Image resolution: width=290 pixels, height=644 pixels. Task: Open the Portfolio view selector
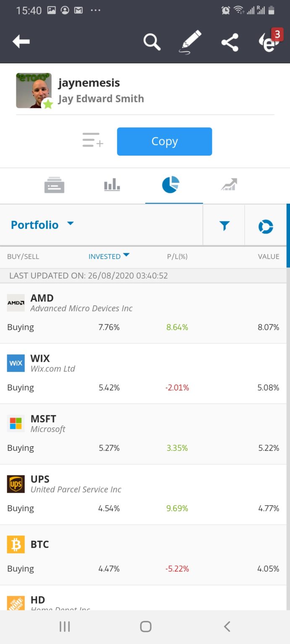pyautogui.click(x=42, y=225)
